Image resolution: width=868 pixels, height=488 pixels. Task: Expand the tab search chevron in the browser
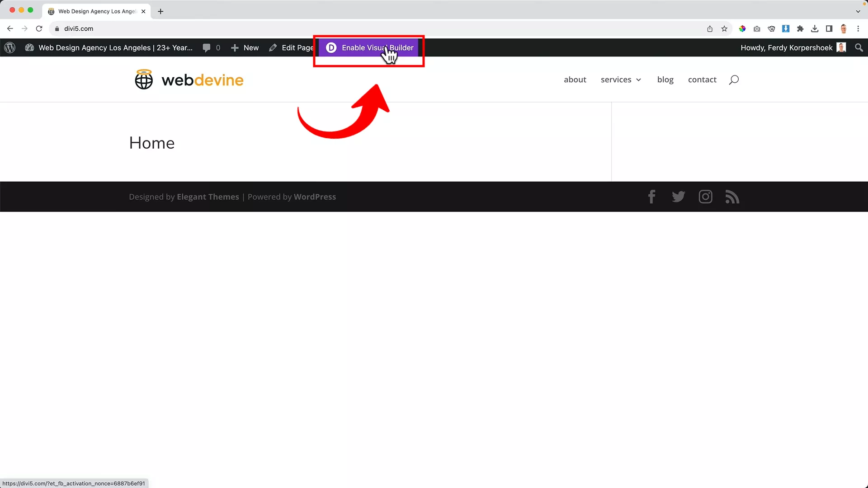(x=858, y=11)
